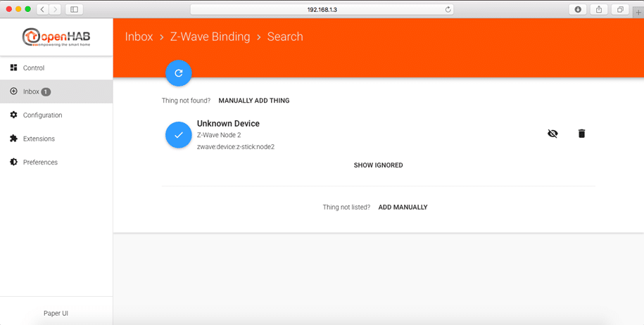The width and height of the screenshot is (644, 325).
Task: Click the Z-Wave Node 2 label
Action: pos(219,135)
